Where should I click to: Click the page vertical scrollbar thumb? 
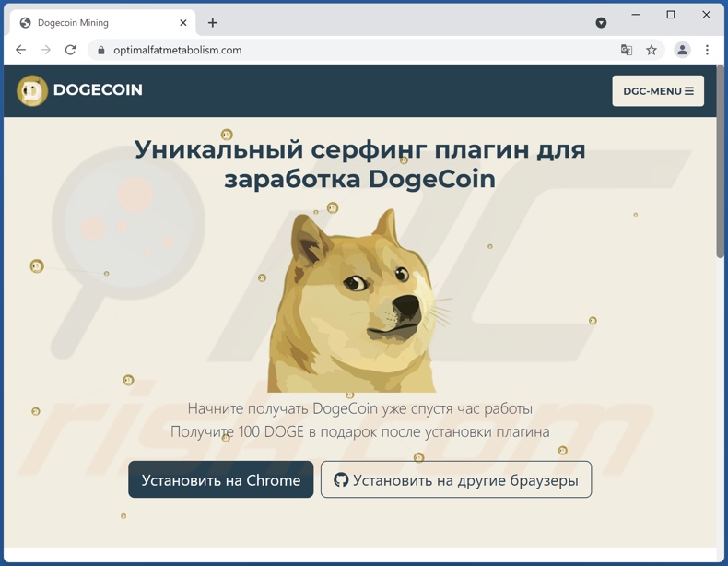(x=720, y=161)
